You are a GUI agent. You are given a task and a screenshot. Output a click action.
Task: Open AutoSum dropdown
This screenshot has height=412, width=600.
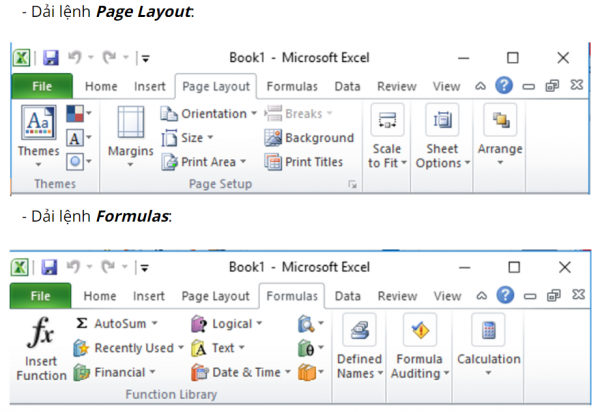pos(117,324)
